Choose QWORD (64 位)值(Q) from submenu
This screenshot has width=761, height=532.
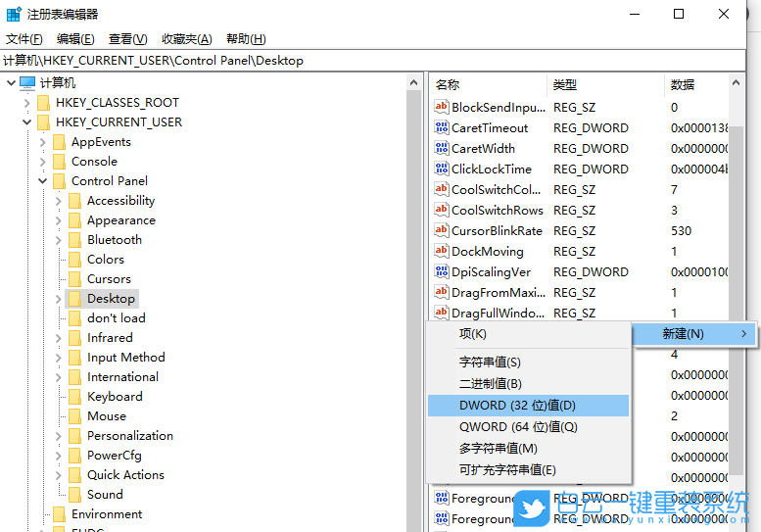click(x=528, y=427)
